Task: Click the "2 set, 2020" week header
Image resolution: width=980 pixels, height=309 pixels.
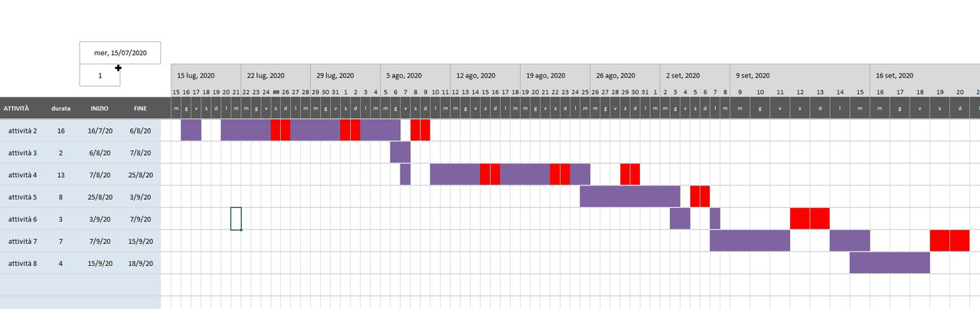Action: 694,76
